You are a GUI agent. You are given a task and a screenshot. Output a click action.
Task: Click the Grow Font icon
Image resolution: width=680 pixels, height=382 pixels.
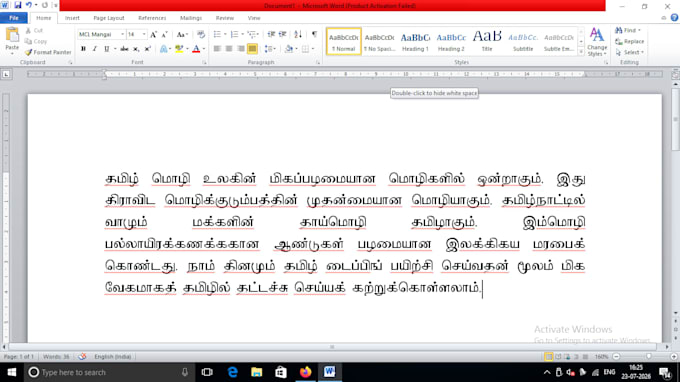pos(153,34)
